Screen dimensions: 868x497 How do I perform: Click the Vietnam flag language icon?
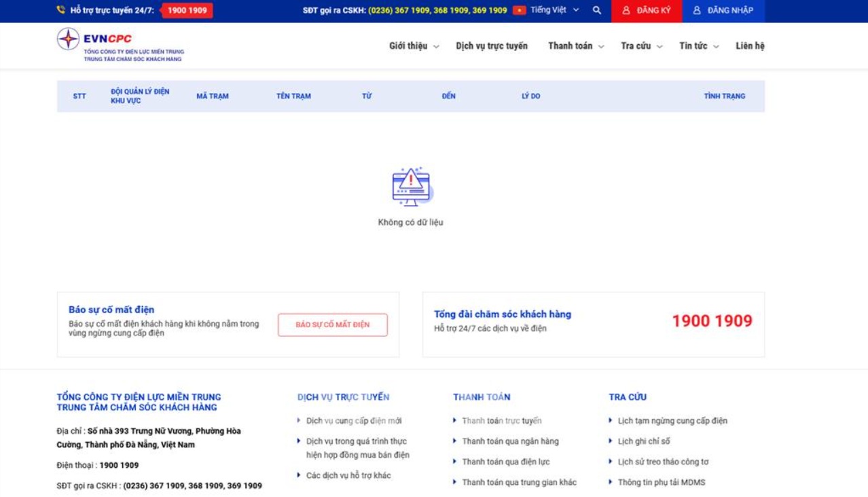519,10
